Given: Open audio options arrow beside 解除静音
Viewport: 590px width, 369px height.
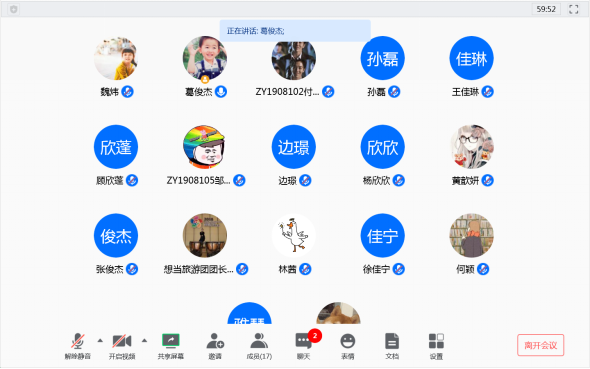Looking at the screenshot, I should [100, 341].
